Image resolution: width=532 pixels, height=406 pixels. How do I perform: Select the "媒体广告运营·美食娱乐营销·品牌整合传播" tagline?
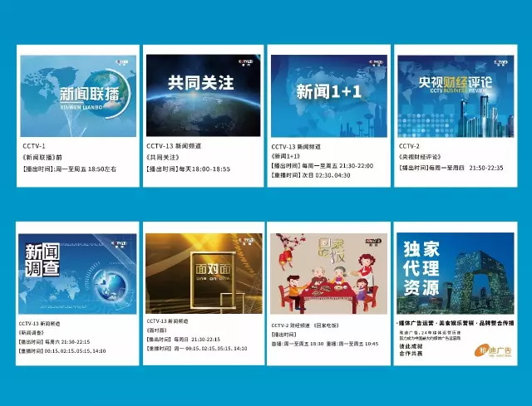456,323
